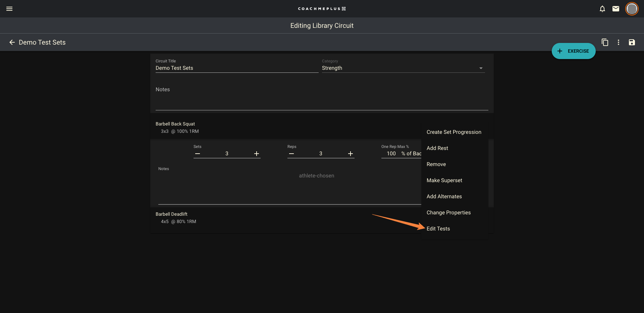This screenshot has width=644, height=313.
Task: Open the three-dot more options menu
Action: click(619, 42)
